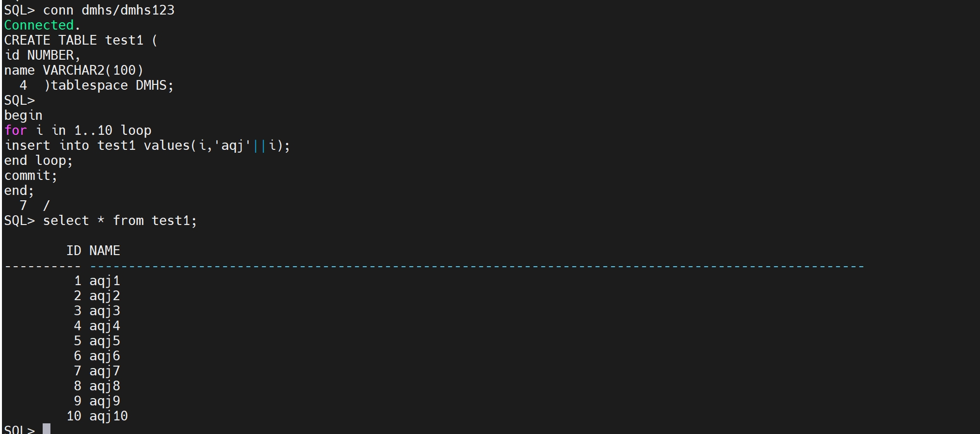980x434 pixels.
Task: Click the aqj5 result value
Action: [104, 341]
